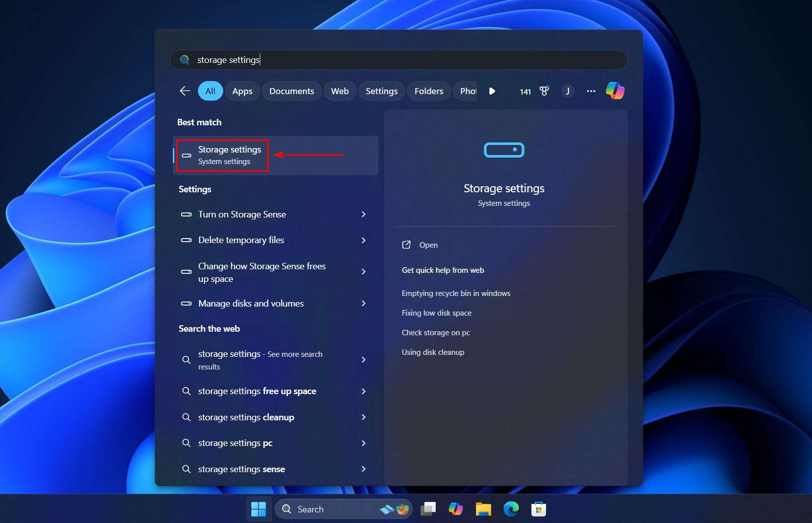Image resolution: width=812 pixels, height=523 pixels.
Task: Open the more options ellipsis menu
Action: (590, 91)
